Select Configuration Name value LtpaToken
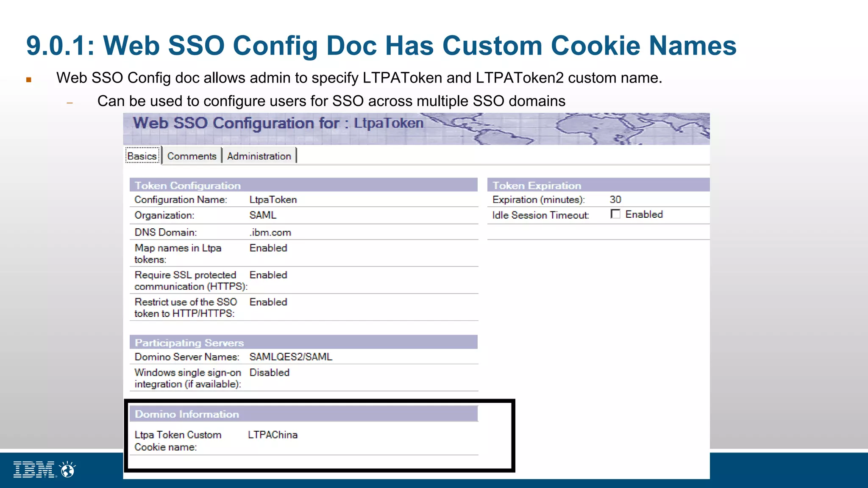Image resolution: width=868 pixels, height=488 pixels. tap(273, 200)
